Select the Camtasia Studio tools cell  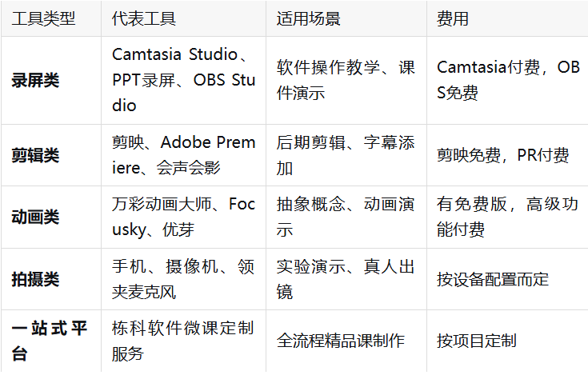(x=183, y=80)
